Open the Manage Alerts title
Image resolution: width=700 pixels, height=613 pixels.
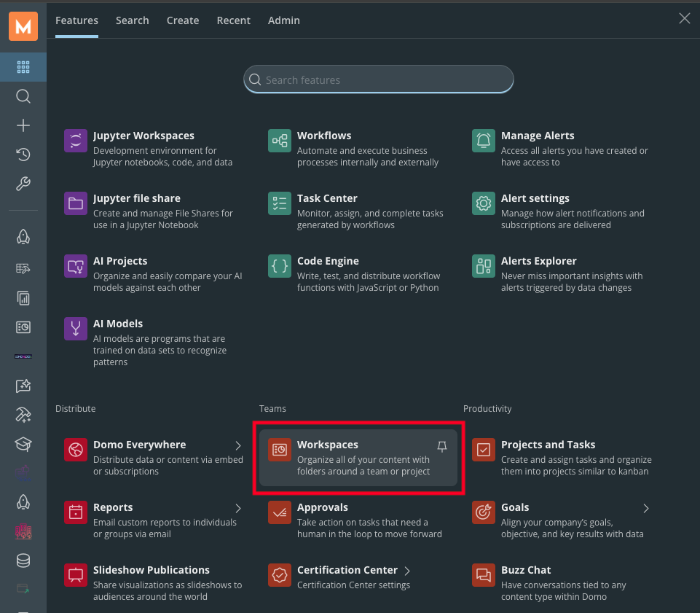(x=538, y=136)
